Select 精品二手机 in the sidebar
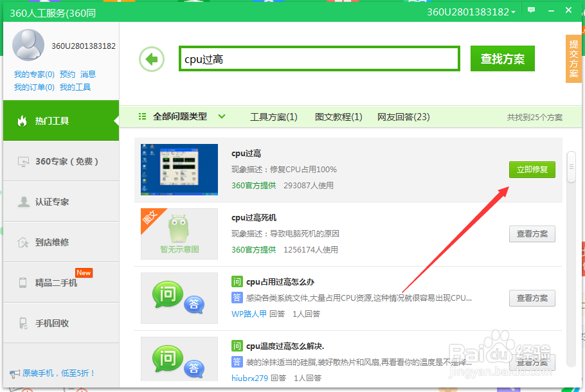 pos(61,282)
